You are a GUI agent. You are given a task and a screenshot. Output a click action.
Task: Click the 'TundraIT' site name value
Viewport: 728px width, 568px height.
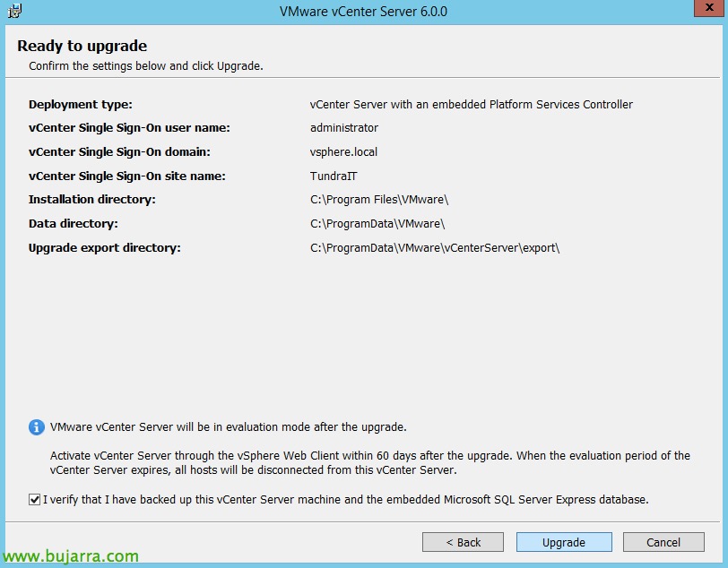pos(334,176)
